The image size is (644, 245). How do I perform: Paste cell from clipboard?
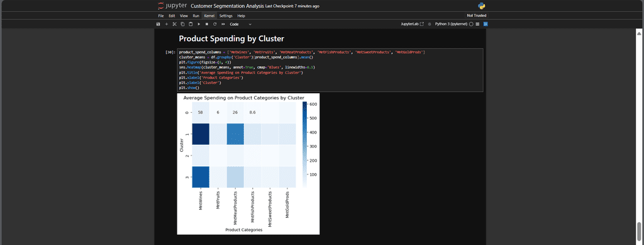(x=191, y=25)
